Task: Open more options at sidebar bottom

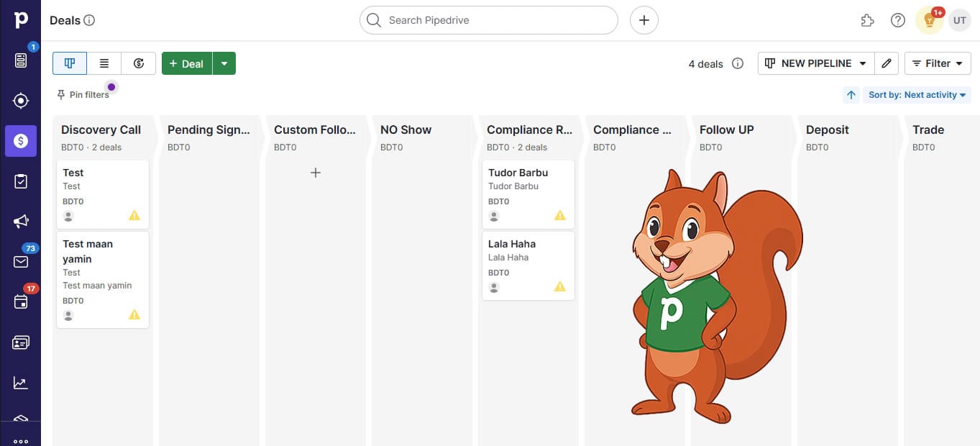Action: click(21, 440)
